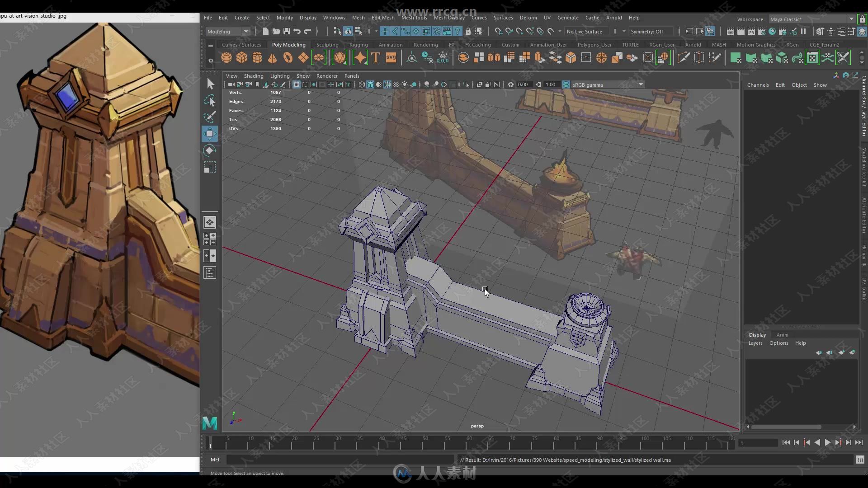Click the persp camera label
This screenshot has width=868, height=488.
tap(477, 426)
